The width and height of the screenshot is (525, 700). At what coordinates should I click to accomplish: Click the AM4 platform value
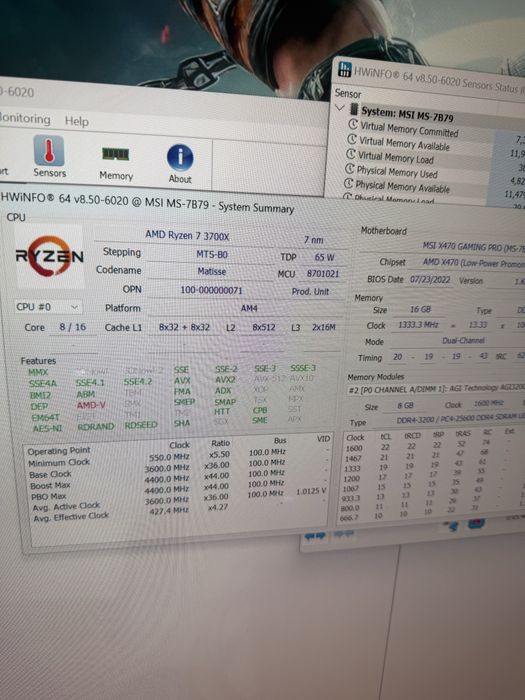click(x=249, y=308)
